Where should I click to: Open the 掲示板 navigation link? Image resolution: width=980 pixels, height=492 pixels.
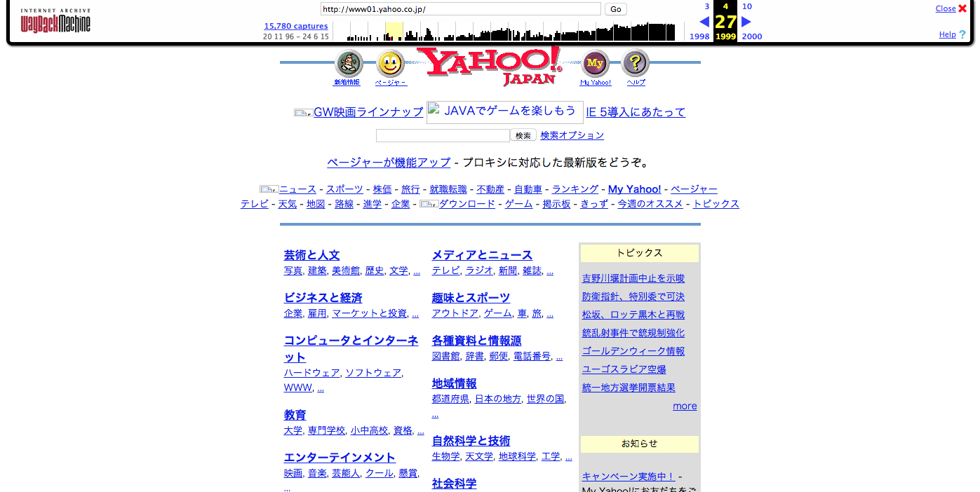pyautogui.click(x=556, y=204)
